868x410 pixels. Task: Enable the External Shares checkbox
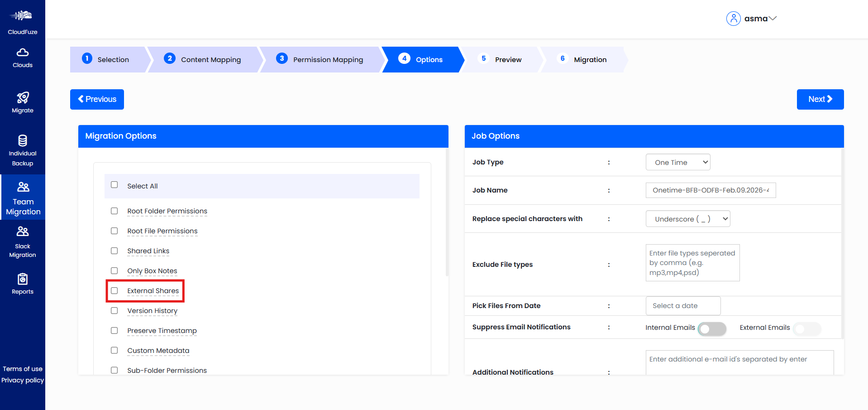pos(114,291)
